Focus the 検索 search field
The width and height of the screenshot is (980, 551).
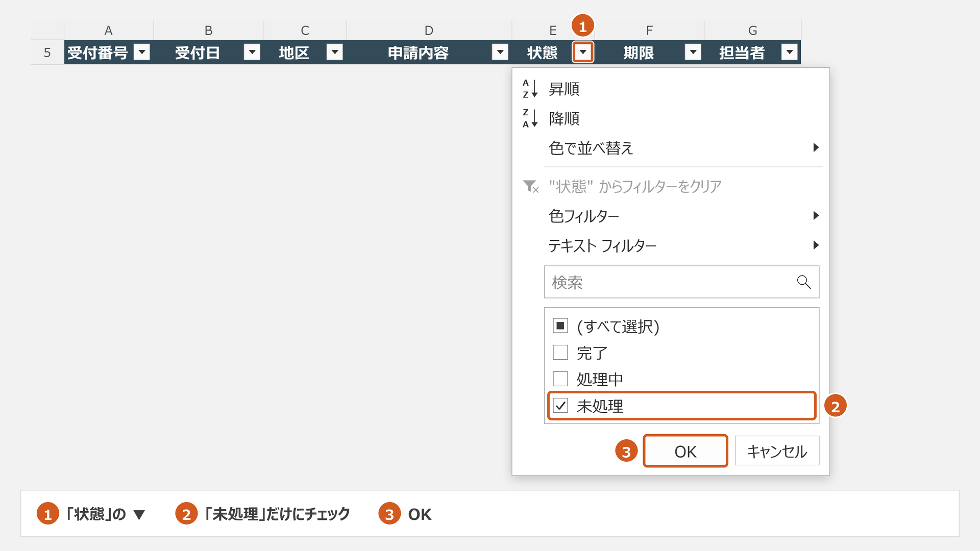coord(681,282)
